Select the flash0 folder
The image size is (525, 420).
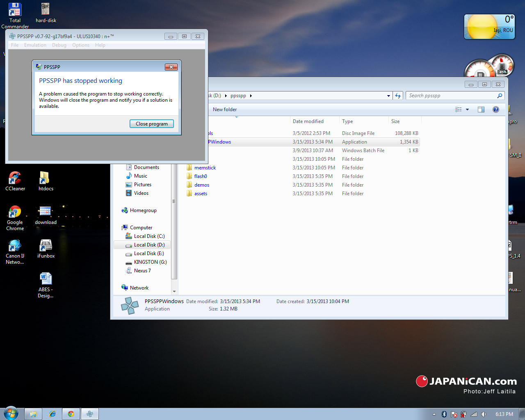[201, 176]
